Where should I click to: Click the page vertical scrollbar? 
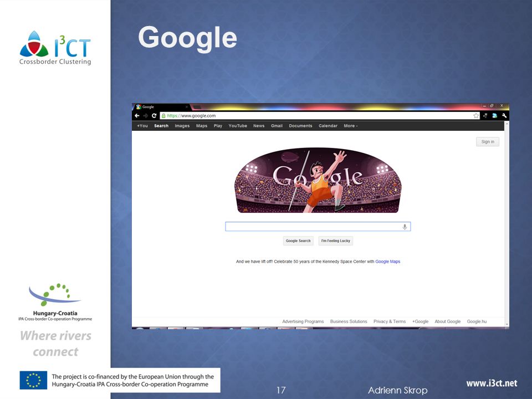pos(507,224)
